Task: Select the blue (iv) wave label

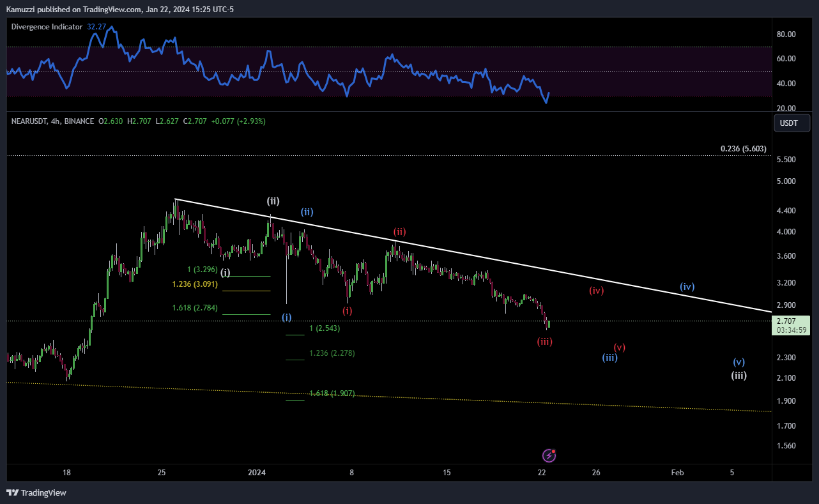Action: [x=687, y=287]
